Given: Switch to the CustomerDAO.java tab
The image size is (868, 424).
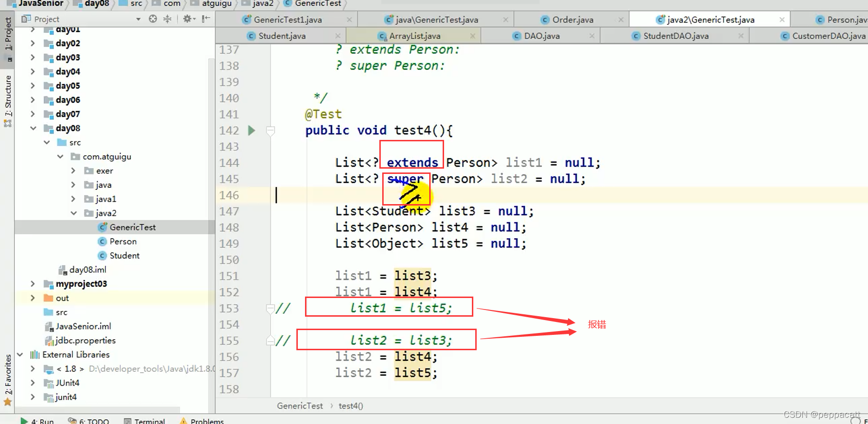Looking at the screenshot, I should click(x=829, y=36).
